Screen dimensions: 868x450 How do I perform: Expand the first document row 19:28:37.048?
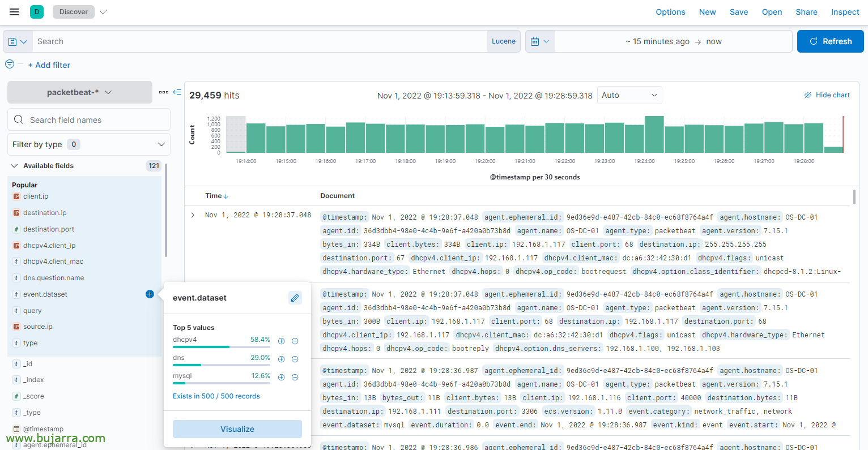click(x=193, y=215)
